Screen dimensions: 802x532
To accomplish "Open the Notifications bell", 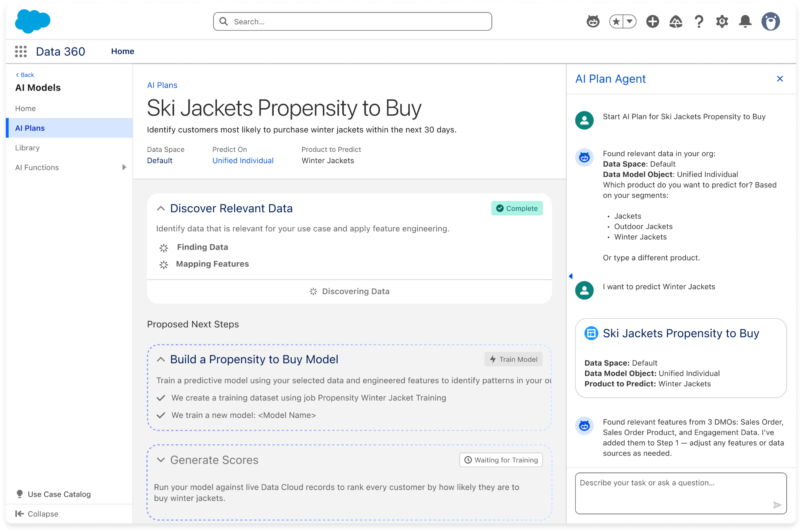I will pos(745,22).
